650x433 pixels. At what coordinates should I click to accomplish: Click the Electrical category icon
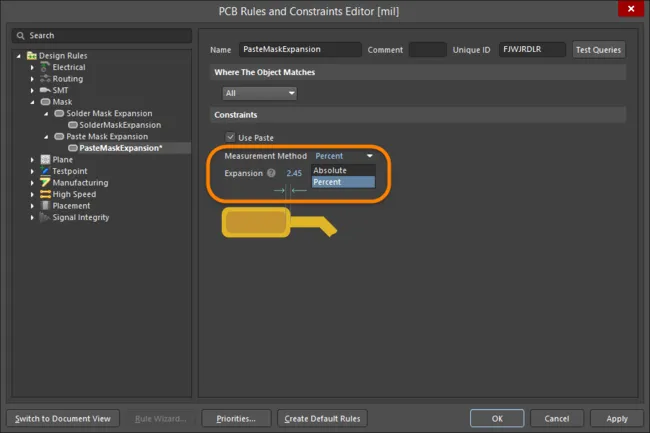[x=45, y=67]
